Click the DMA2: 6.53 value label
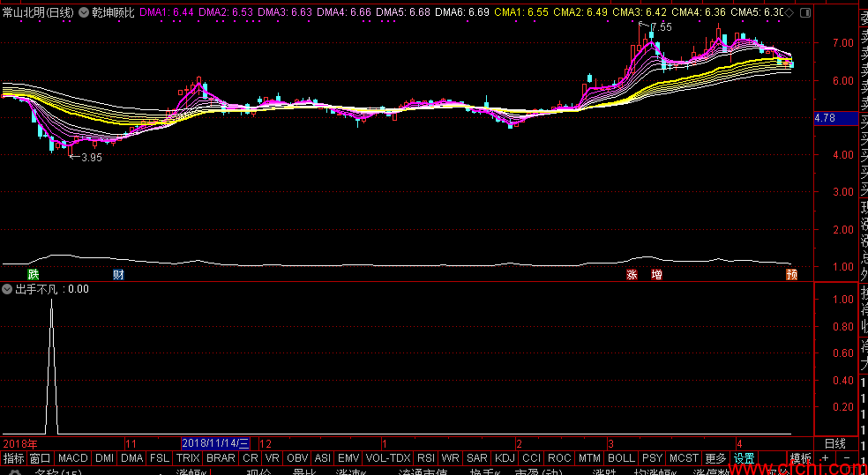 226,12
